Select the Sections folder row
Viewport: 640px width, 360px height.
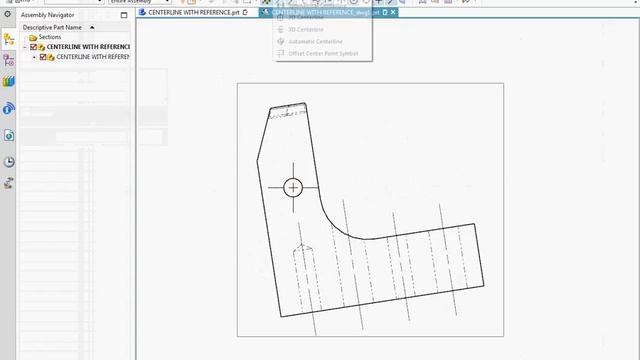click(45, 37)
